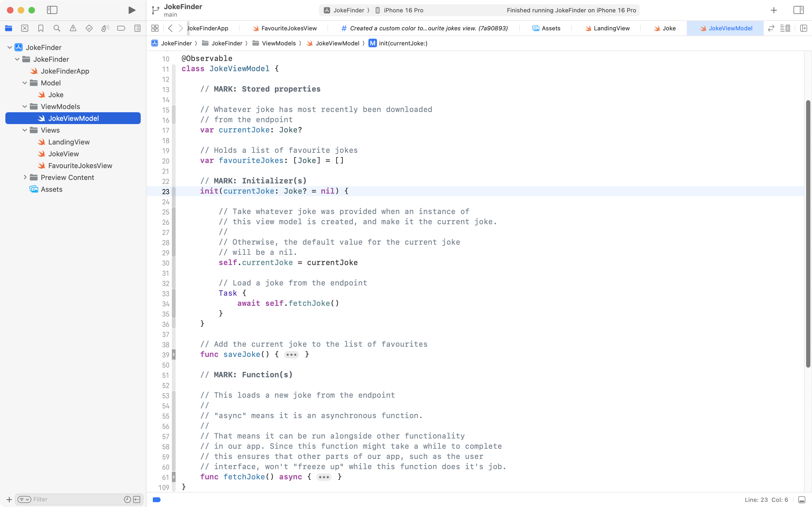Image resolution: width=812 pixels, height=507 pixels.
Task: Show the Bookmark navigator
Action: click(x=41, y=28)
